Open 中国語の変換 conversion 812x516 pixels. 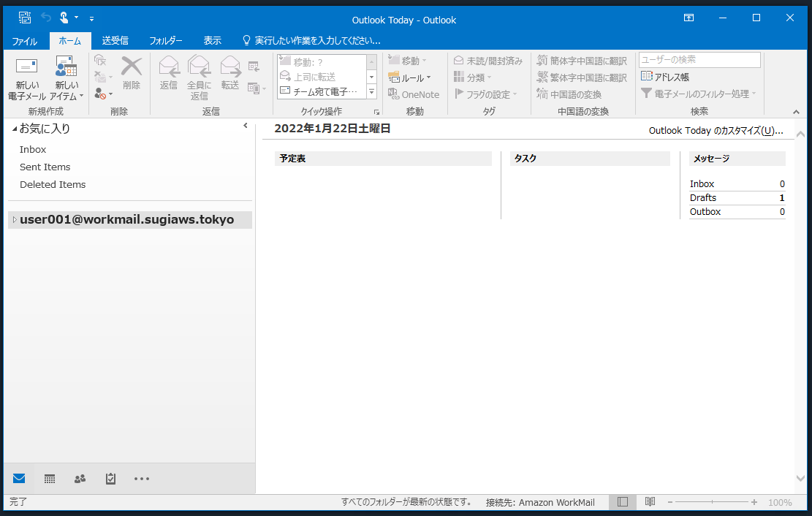[569, 94]
